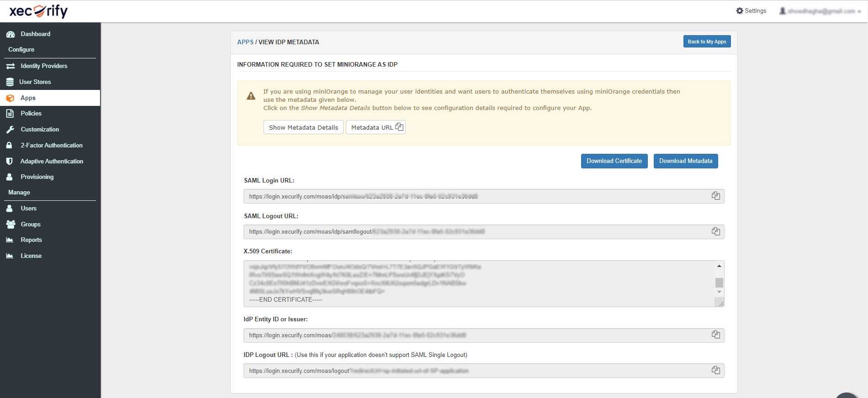Click the Customization wrench icon
The height and width of the screenshot is (398, 868).
point(10,130)
